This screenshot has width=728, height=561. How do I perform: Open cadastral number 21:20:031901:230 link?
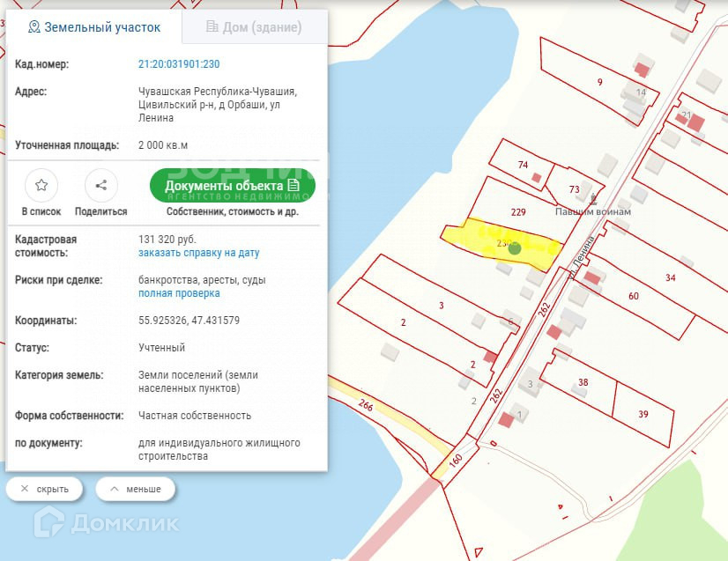pyautogui.click(x=179, y=64)
